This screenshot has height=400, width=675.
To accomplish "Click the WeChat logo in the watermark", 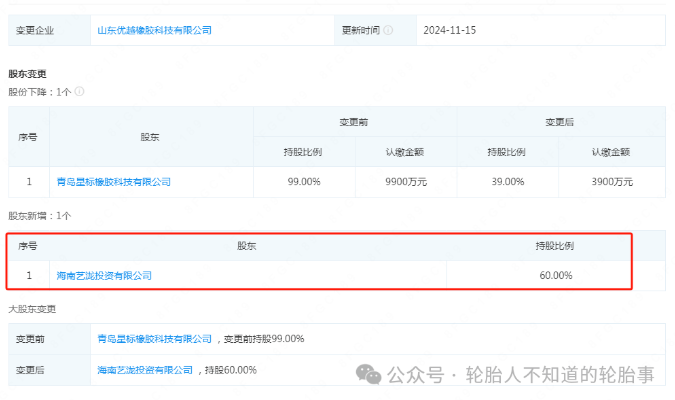I will [371, 374].
